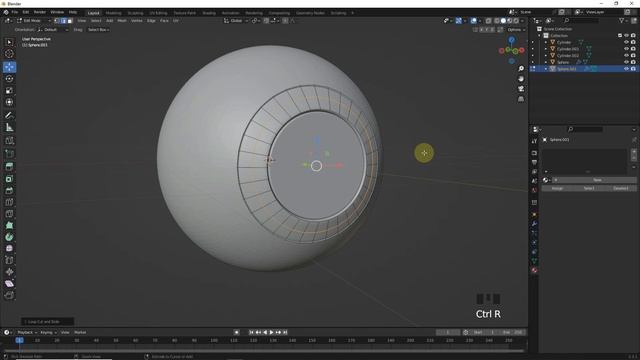The image size is (640, 360).
Task: Toggle X-ray view in viewport header
Action: pos(489,21)
